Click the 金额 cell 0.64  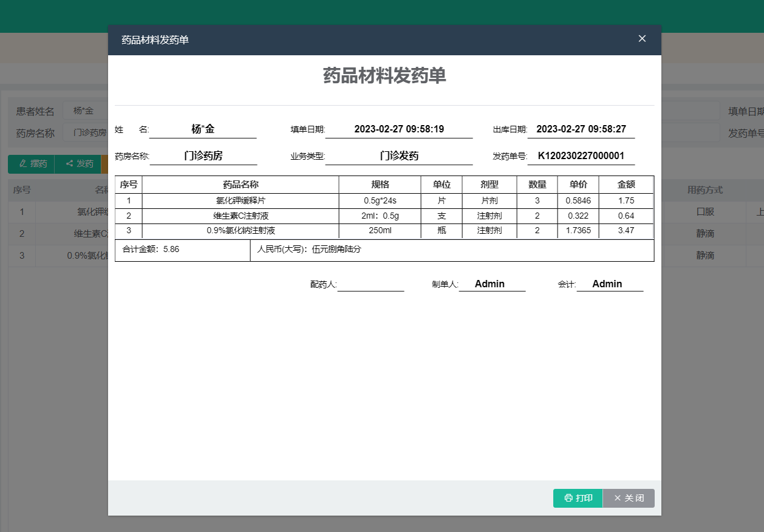(x=626, y=216)
